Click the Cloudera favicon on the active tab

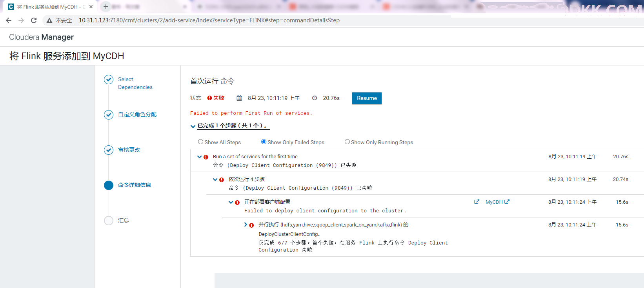pyautogui.click(x=11, y=7)
